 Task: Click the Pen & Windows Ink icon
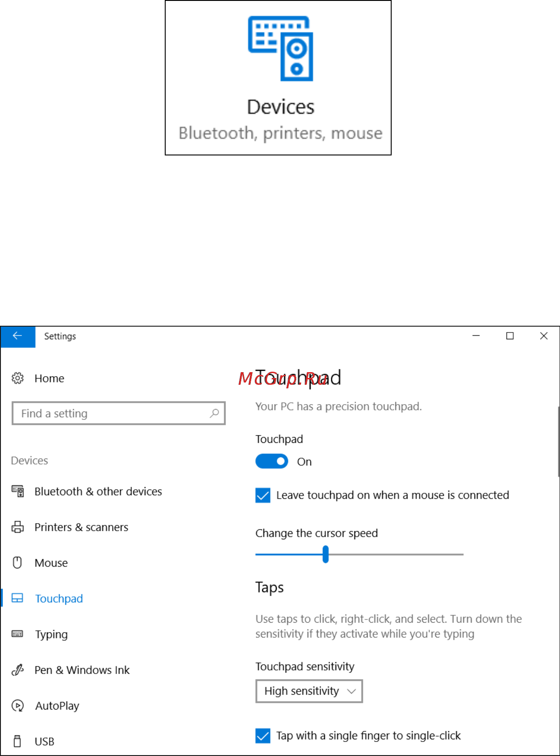pyautogui.click(x=18, y=670)
